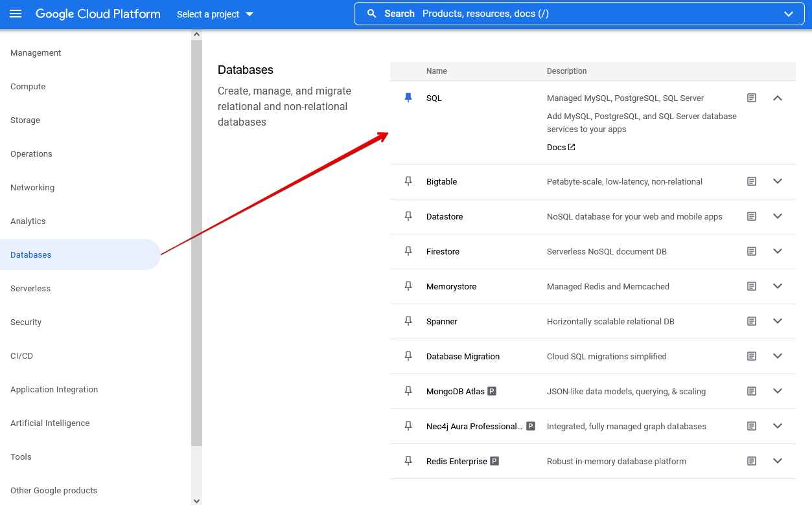Select Storage in the sidebar
The height and width of the screenshot is (505, 812).
pos(25,120)
